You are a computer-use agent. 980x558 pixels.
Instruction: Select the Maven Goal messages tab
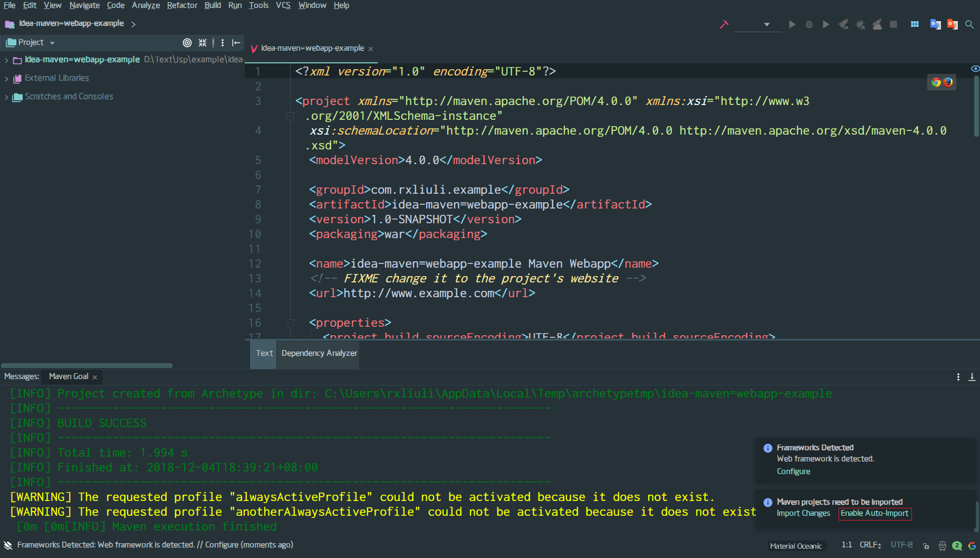[x=69, y=376]
